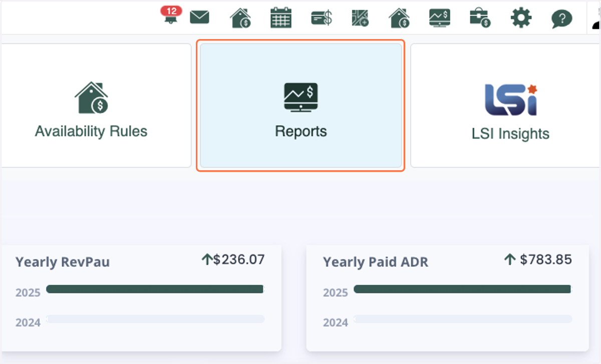This screenshot has height=364, width=601.
Task: Click the credit card with dollar icon
Action: point(321,19)
